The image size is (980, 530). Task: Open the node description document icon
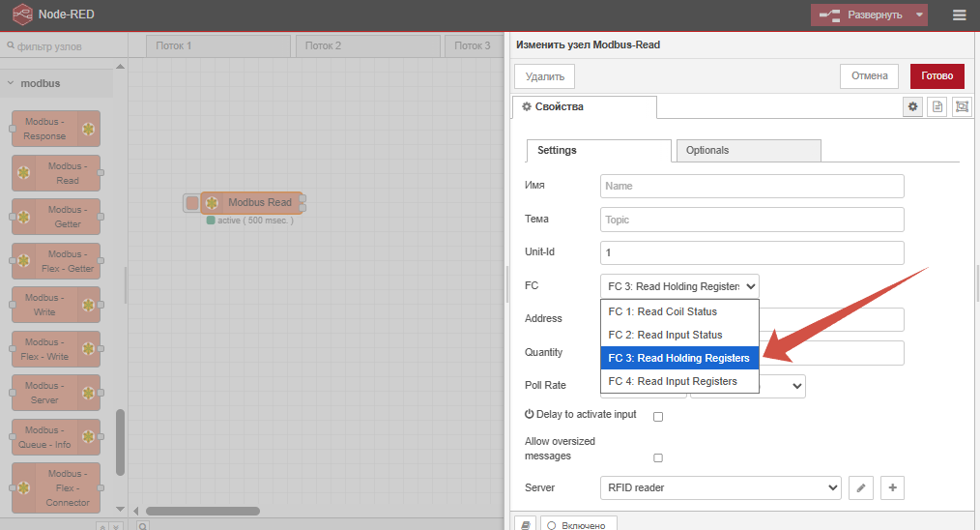point(937,107)
